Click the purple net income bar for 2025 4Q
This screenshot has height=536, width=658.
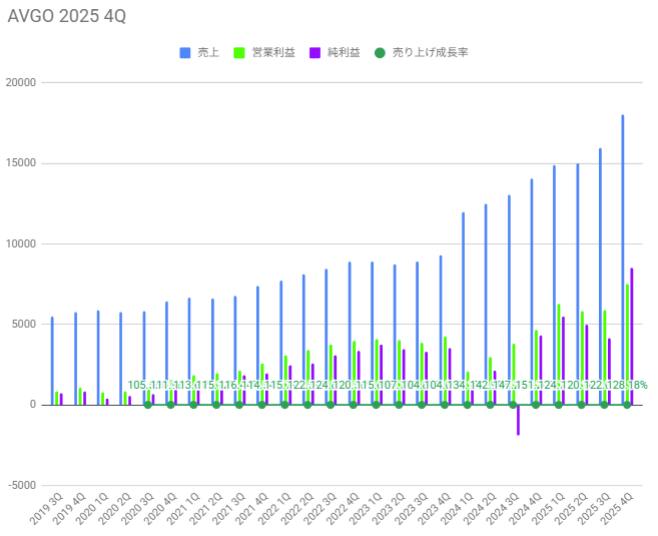pos(632,337)
